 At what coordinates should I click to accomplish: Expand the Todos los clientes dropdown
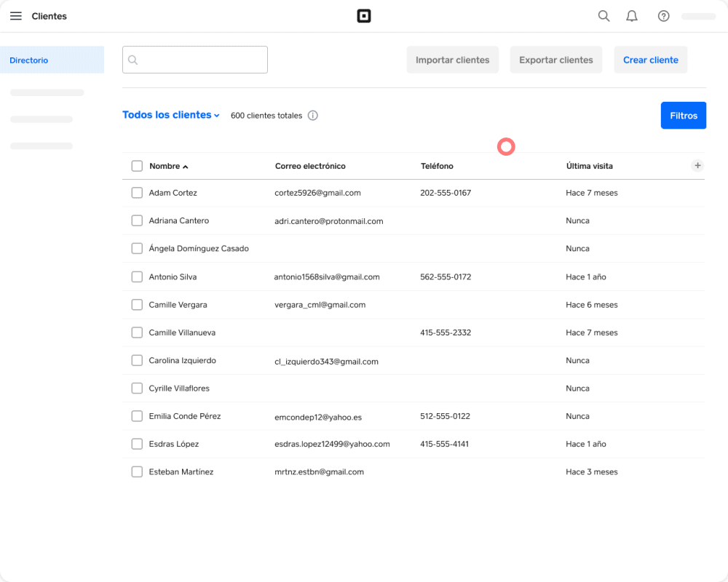click(x=171, y=115)
